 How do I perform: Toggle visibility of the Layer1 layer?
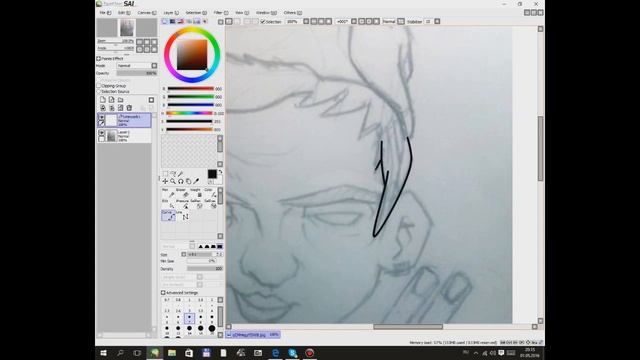click(102, 133)
